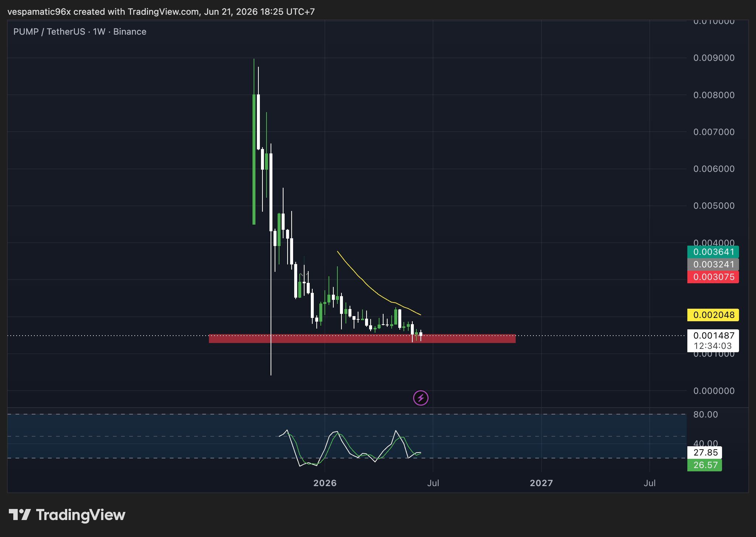Click the red 0.003075 price label
The image size is (756, 537).
click(x=713, y=277)
